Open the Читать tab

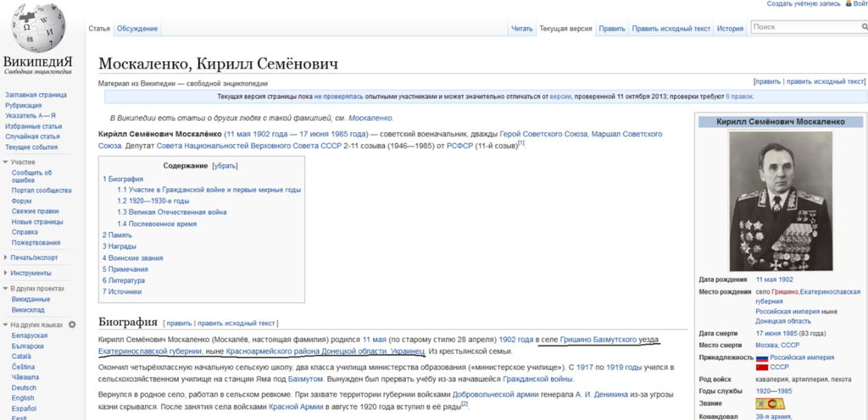click(x=522, y=29)
